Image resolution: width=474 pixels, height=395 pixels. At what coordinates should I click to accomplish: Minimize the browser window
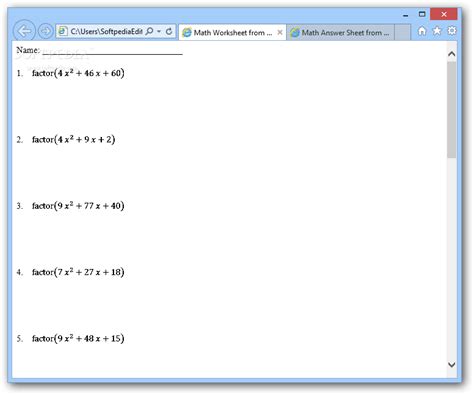click(406, 15)
